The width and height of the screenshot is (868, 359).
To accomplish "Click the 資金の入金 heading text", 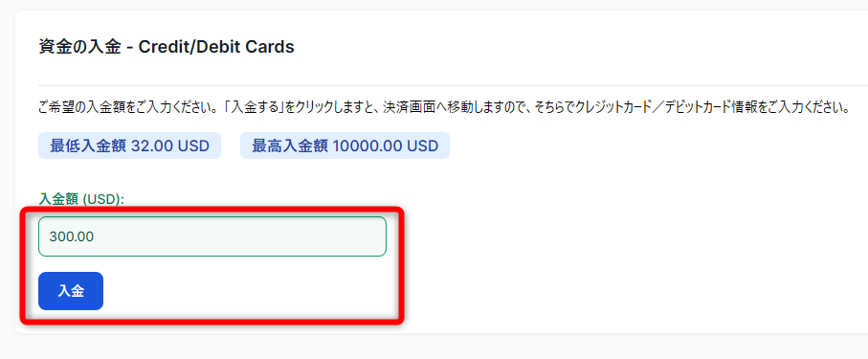I will (79, 47).
